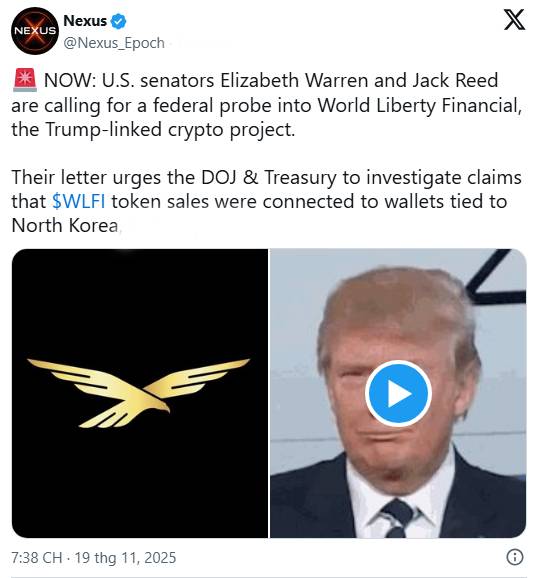This screenshot has width=541, height=578.
Task: Open the Nexus display name link
Action: pos(85,21)
